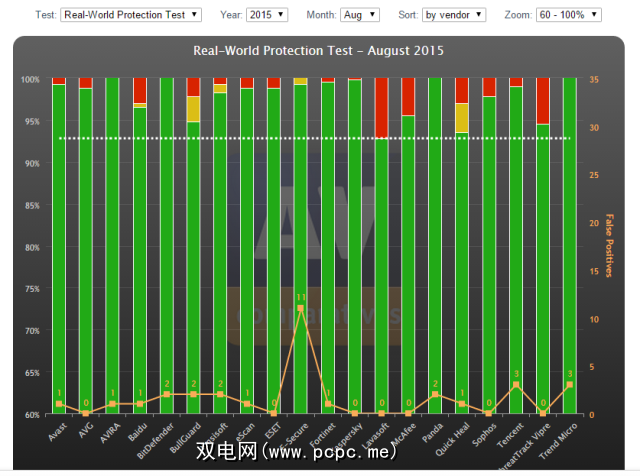This screenshot has height=476, width=640.
Task: Click the McAfee bar's red segment
Action: point(408,96)
